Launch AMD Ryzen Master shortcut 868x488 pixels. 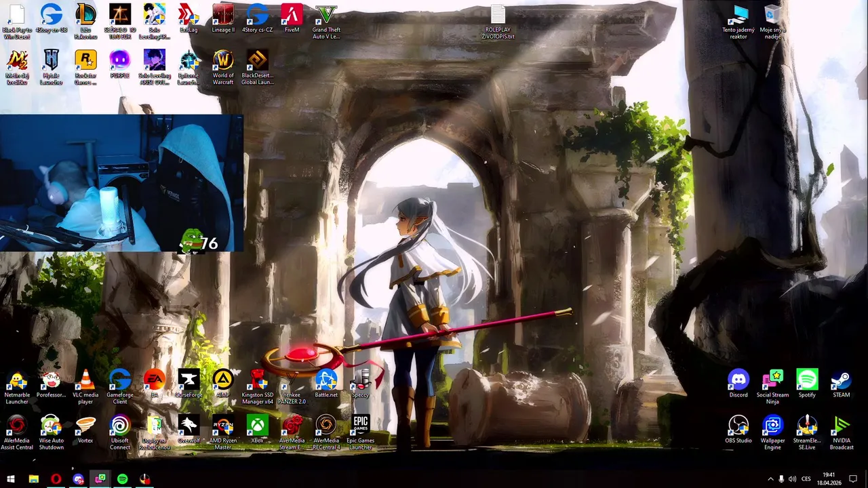click(223, 433)
